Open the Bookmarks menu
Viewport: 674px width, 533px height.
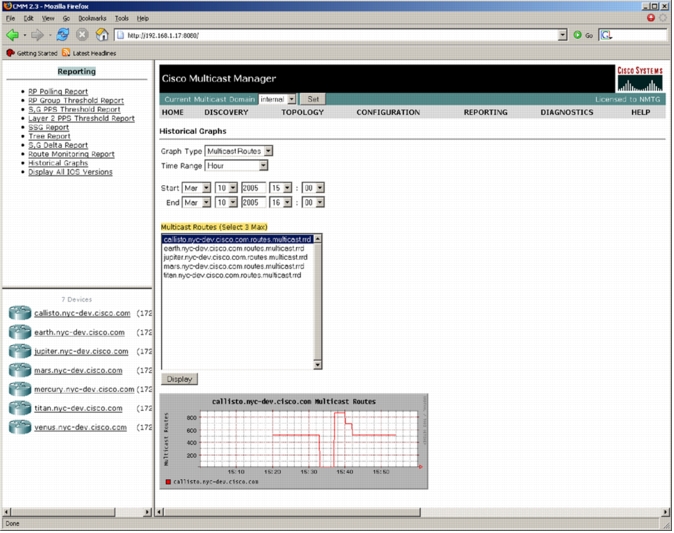click(92, 18)
